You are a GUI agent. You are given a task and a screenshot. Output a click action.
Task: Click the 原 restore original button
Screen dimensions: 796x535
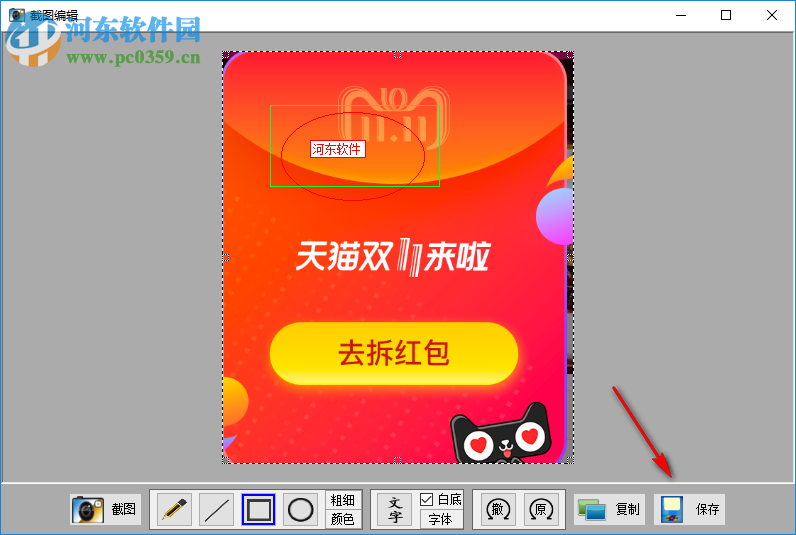(x=541, y=509)
